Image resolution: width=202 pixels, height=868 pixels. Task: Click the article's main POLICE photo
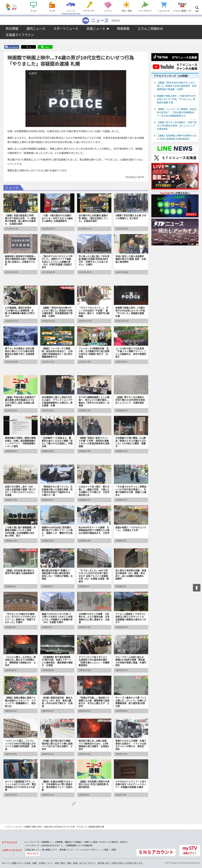tap(76, 98)
